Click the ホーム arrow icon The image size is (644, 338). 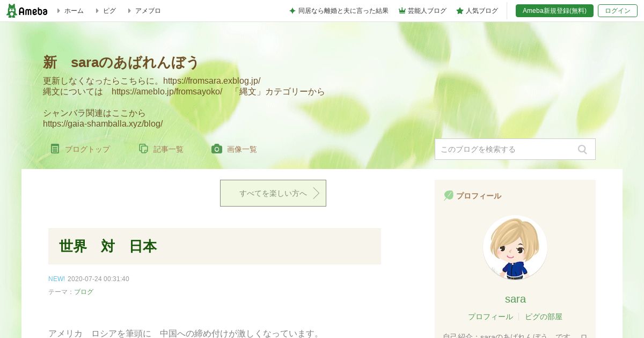point(58,11)
